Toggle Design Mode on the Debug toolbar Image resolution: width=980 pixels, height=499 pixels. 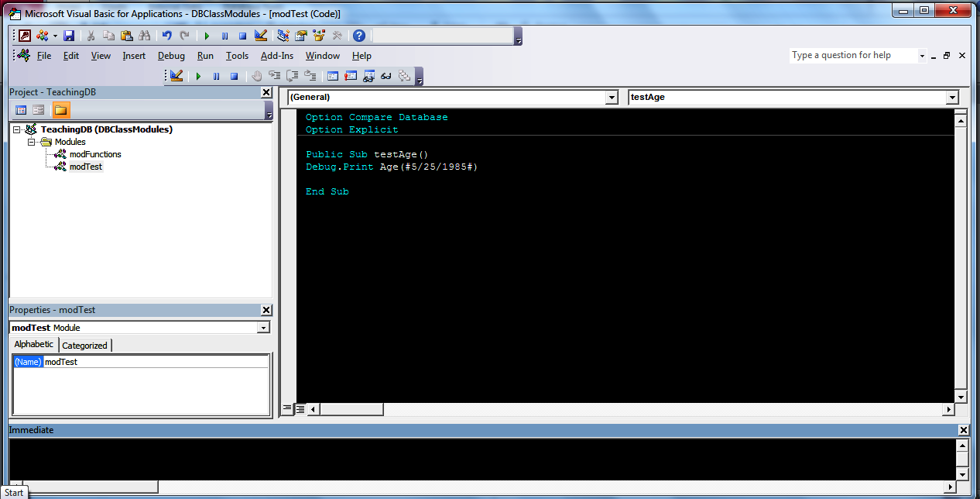coord(176,76)
